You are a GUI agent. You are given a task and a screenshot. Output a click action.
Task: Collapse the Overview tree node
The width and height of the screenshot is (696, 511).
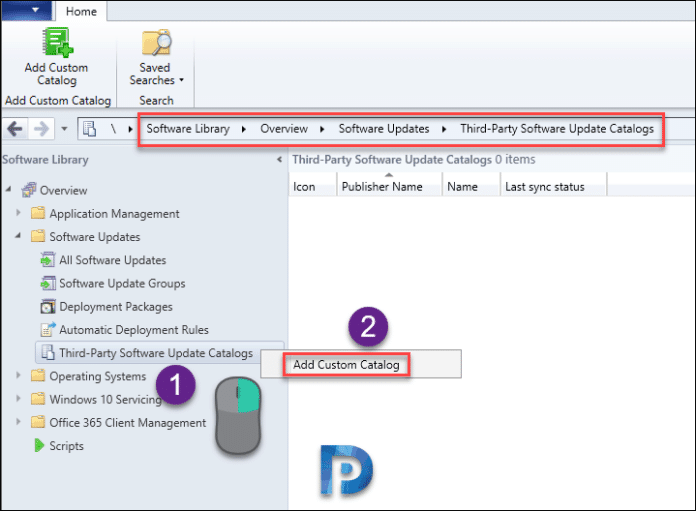click(8, 190)
